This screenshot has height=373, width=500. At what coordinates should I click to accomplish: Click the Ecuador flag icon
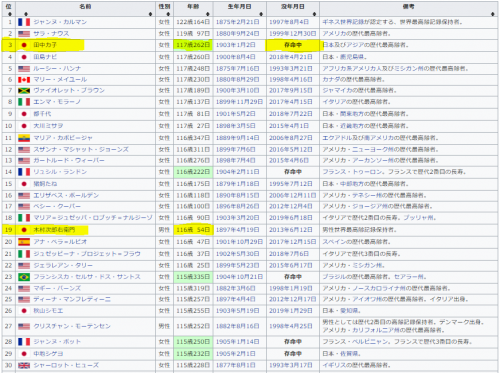24,138
